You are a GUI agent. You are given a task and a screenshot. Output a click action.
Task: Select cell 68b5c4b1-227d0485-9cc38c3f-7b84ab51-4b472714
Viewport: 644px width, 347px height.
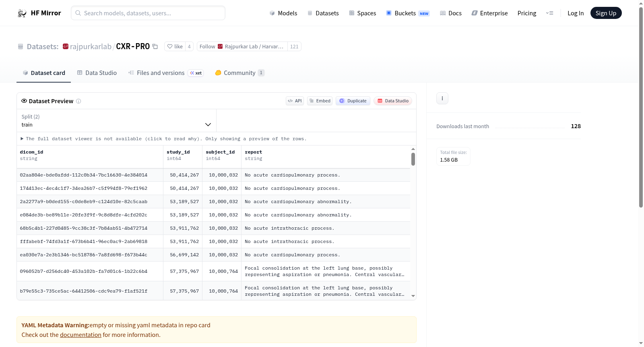tap(90, 229)
